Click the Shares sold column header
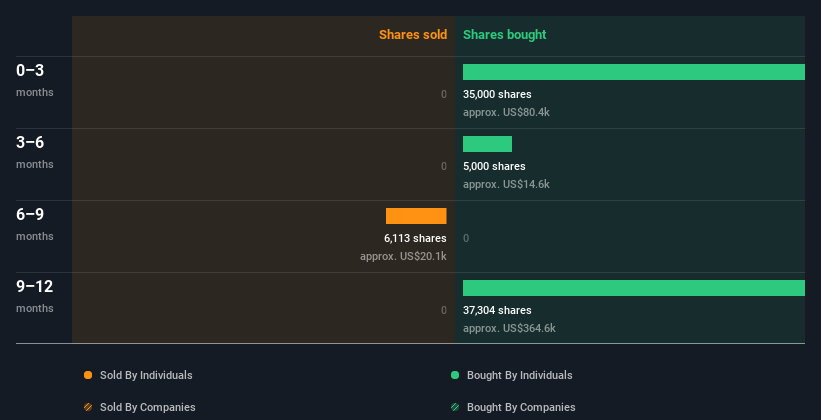Viewport: 821px width, 420px height. (x=413, y=35)
